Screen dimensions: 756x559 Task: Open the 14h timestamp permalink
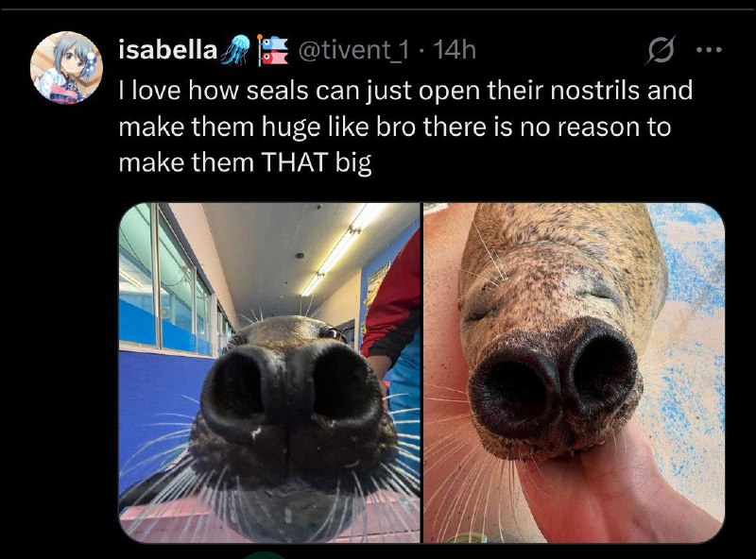pyautogui.click(x=455, y=49)
